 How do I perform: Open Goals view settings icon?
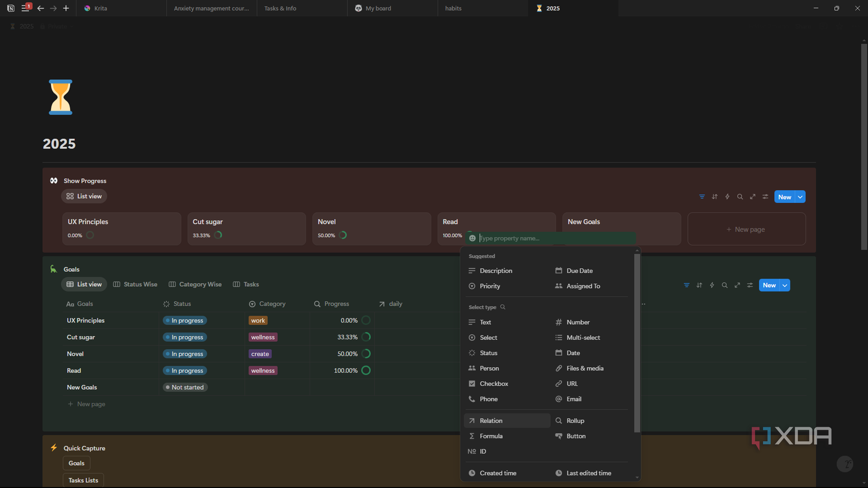coord(750,285)
